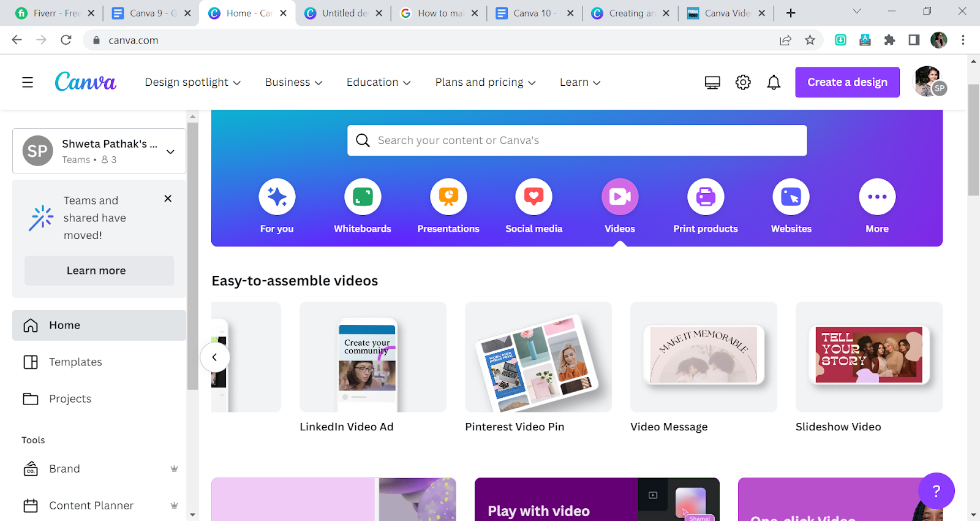Open the Chrome three-dot menu
This screenshot has width=980, height=521.
click(x=963, y=40)
